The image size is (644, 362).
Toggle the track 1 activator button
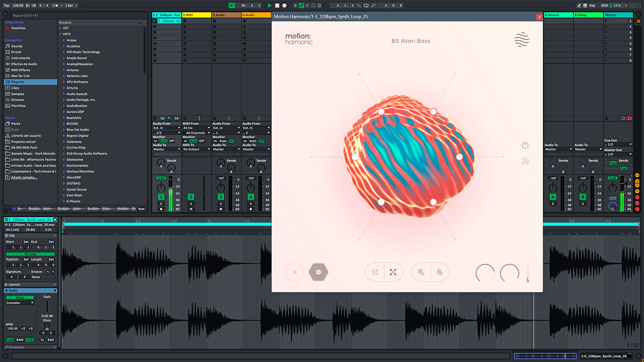160,197
